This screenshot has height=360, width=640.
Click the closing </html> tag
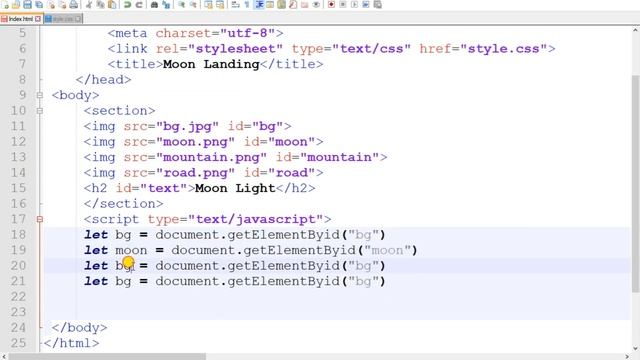tap(71, 343)
